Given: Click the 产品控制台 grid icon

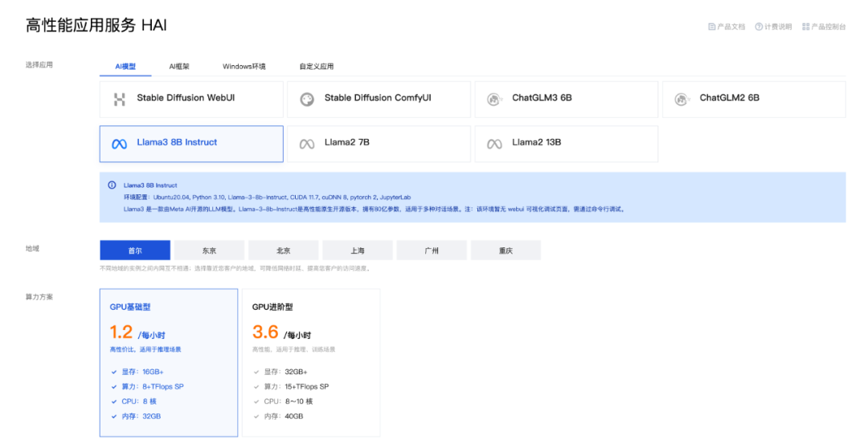Looking at the screenshot, I should point(806,26).
